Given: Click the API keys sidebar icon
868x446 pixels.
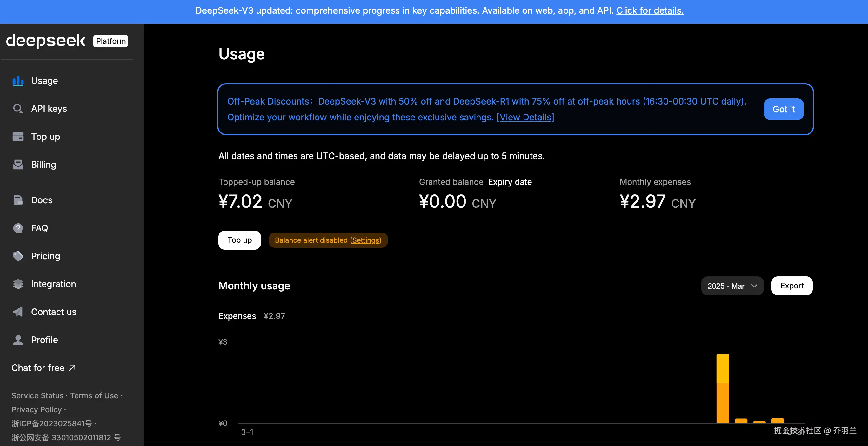Looking at the screenshot, I should [x=18, y=109].
